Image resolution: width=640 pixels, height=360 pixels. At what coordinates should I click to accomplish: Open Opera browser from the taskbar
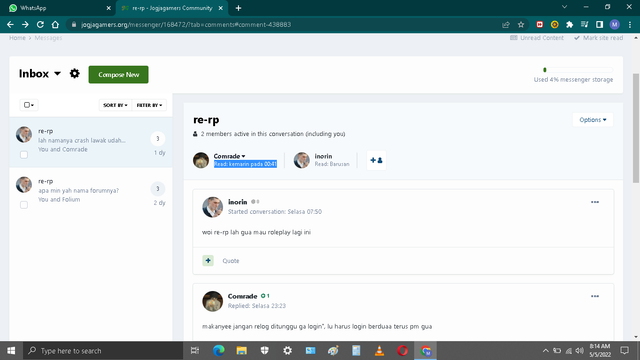point(402,350)
